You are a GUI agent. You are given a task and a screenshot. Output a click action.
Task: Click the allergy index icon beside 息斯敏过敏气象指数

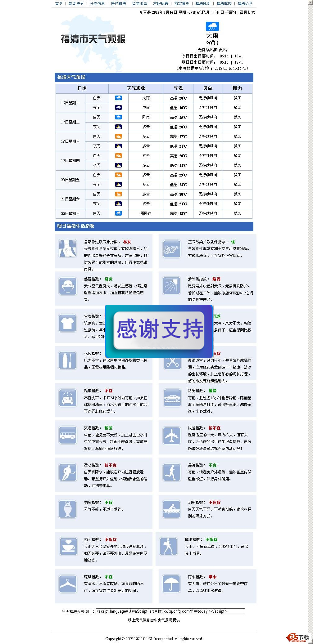(67, 248)
